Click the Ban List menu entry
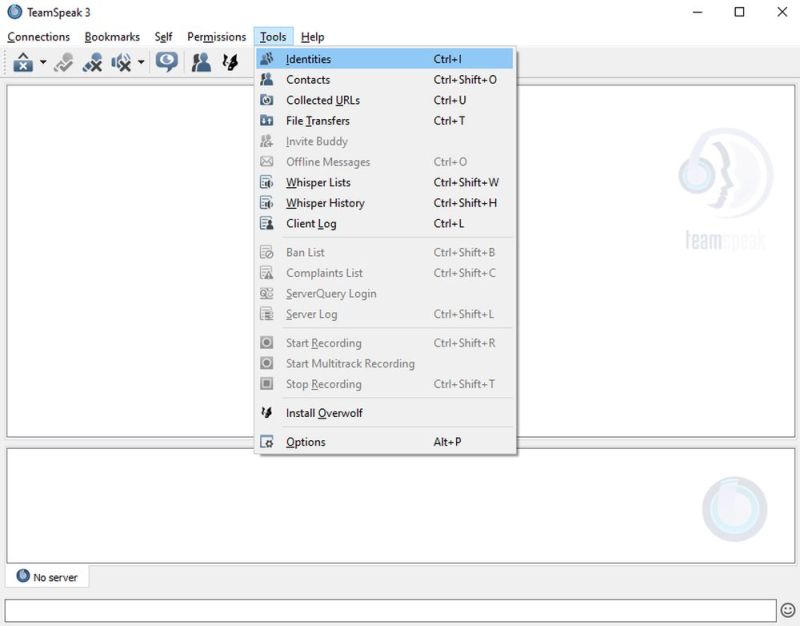Image resolution: width=800 pixels, height=626 pixels. coord(385,252)
